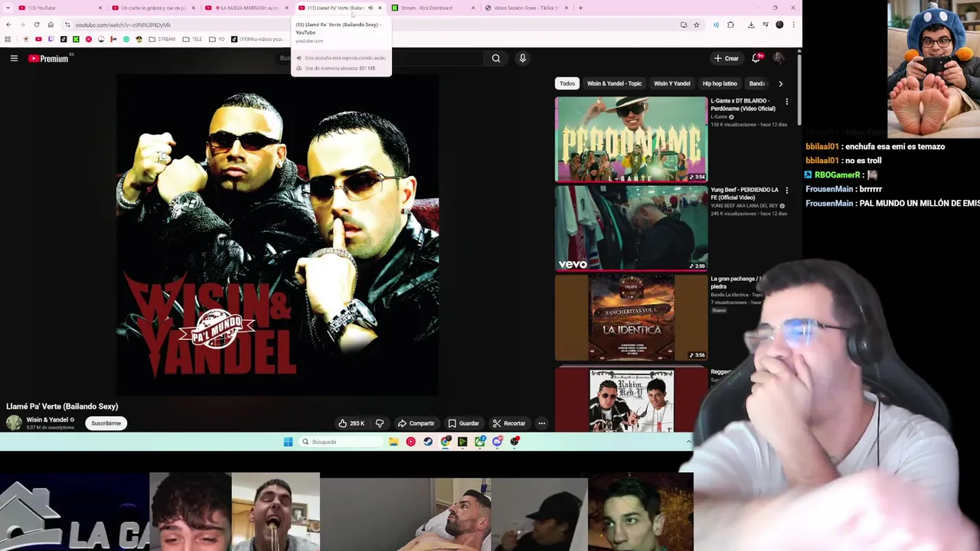Open new browser tab with plus icon
The height and width of the screenshot is (551, 980).
[580, 8]
